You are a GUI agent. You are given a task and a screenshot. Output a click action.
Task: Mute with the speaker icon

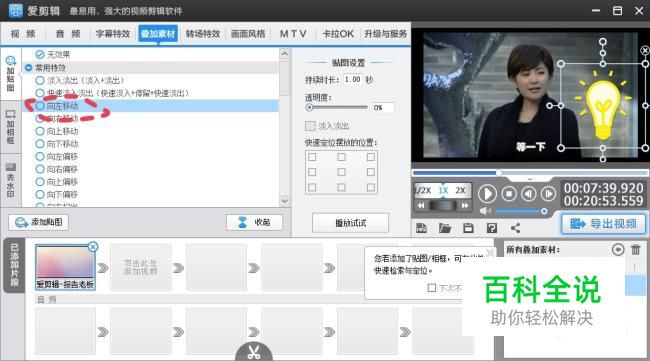click(485, 211)
